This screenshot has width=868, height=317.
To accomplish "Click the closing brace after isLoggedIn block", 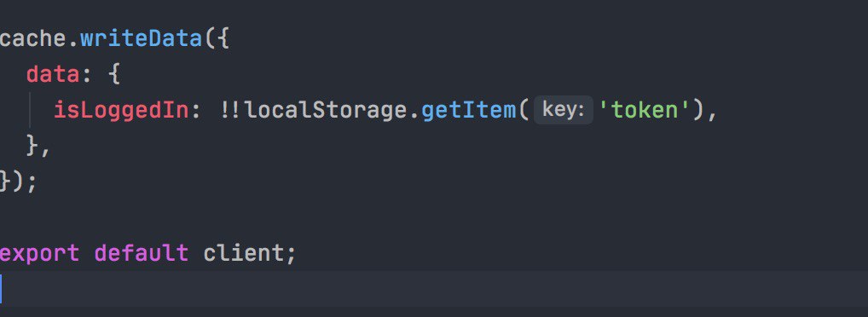I will click(32, 146).
